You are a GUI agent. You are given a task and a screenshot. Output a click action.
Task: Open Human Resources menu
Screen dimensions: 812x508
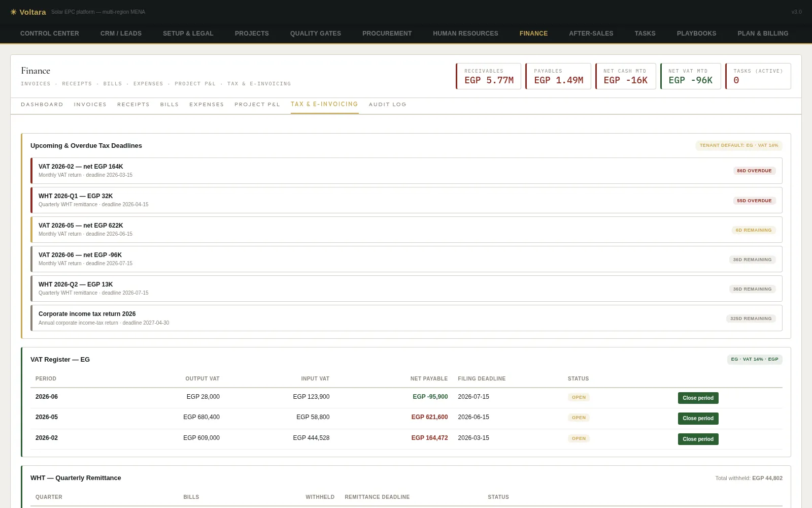click(465, 34)
